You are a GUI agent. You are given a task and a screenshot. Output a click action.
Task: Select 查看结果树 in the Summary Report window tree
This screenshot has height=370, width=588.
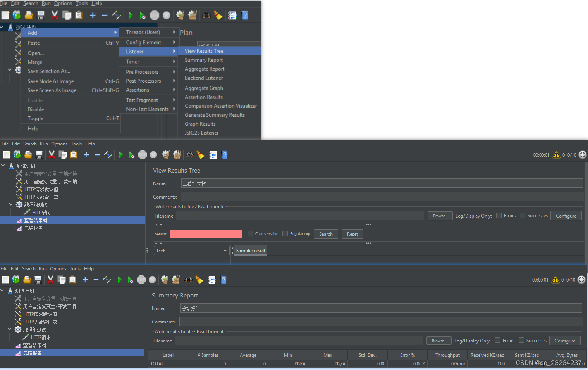pyautogui.click(x=34, y=345)
